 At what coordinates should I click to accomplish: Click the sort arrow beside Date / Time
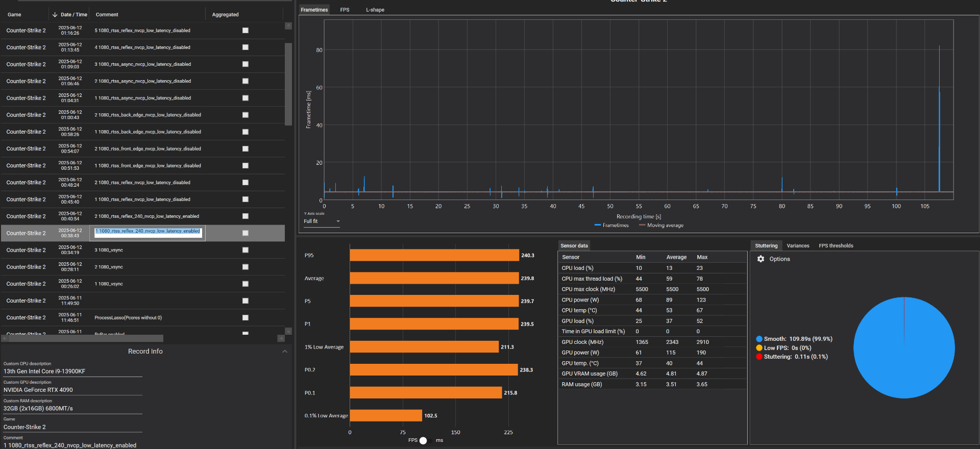tap(55, 15)
